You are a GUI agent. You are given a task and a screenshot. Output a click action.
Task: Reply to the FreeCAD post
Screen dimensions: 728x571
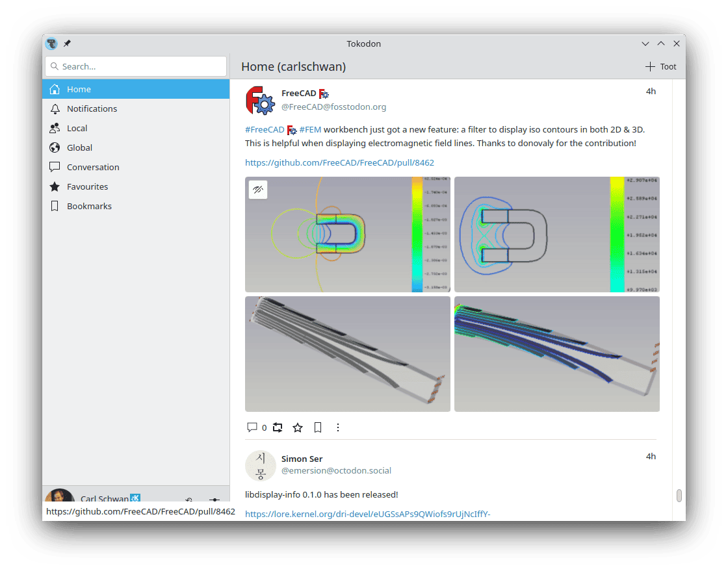(x=252, y=427)
